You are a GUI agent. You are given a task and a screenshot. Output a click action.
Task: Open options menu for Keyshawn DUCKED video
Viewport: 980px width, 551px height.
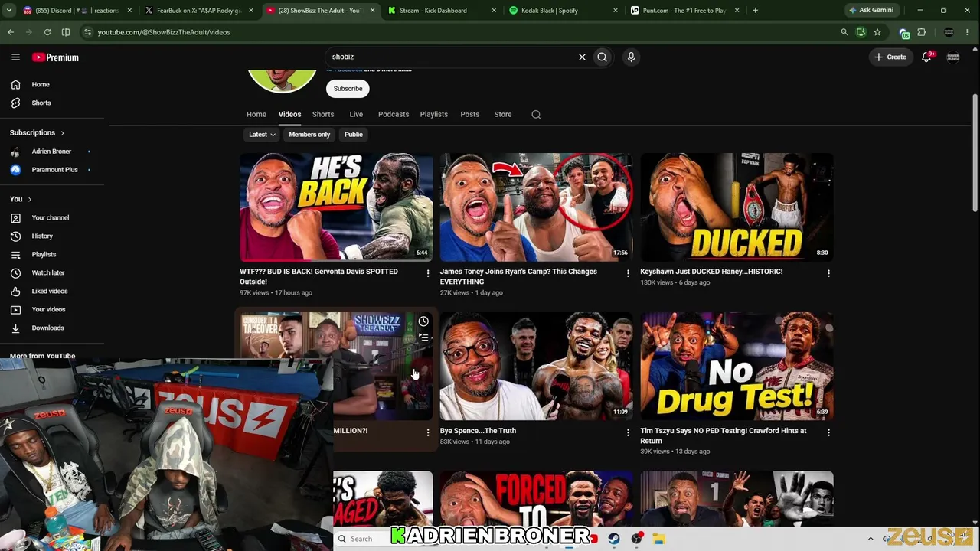point(828,273)
